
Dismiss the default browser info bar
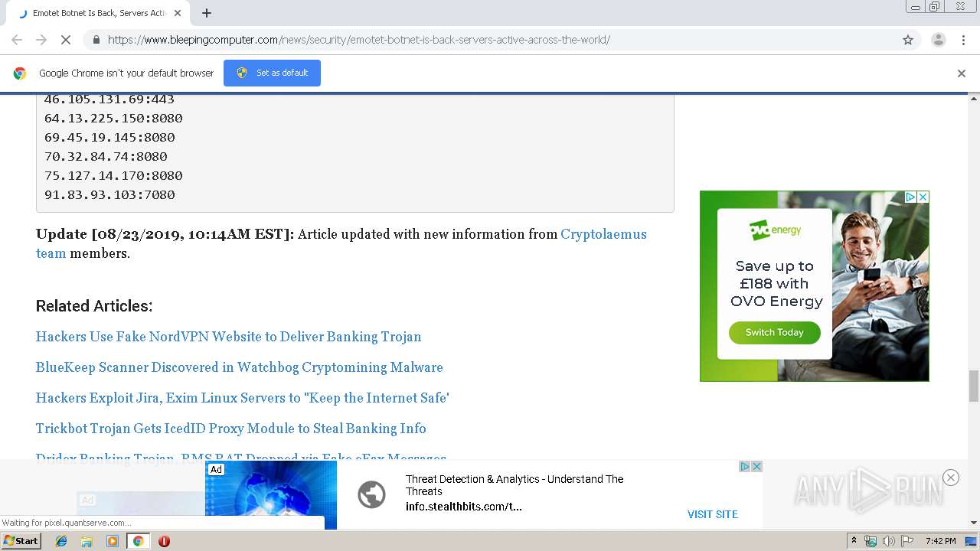(x=962, y=73)
